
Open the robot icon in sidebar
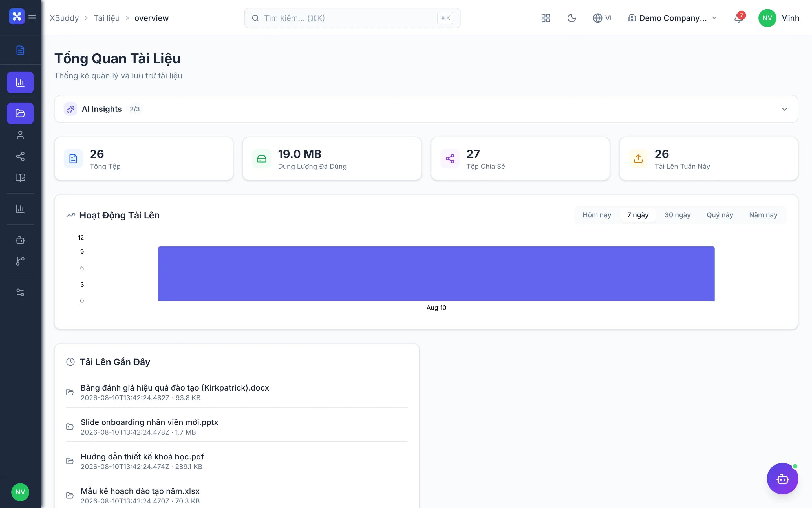20,240
